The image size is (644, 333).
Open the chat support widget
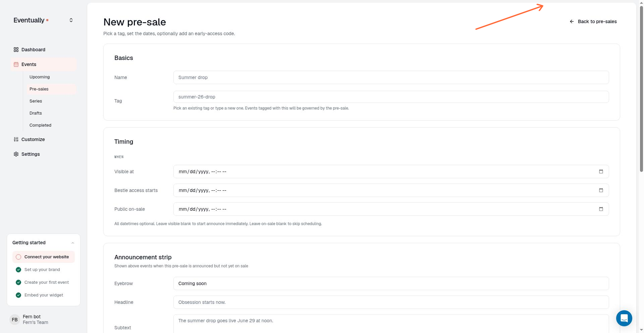click(624, 318)
